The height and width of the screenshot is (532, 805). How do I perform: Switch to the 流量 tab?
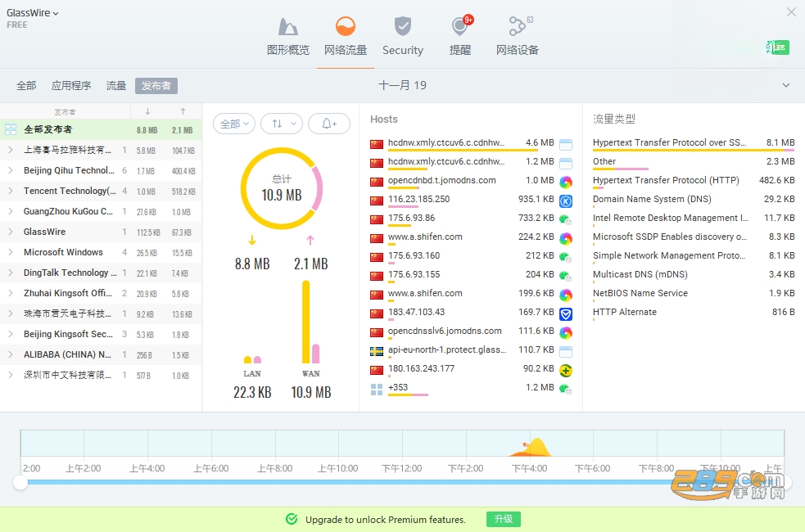click(x=116, y=86)
